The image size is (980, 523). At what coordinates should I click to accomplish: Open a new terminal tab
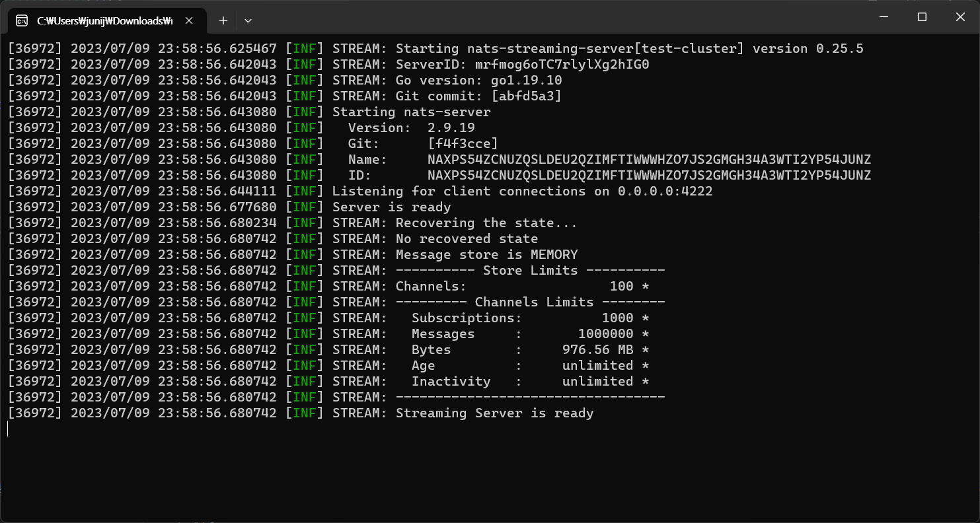(x=223, y=20)
